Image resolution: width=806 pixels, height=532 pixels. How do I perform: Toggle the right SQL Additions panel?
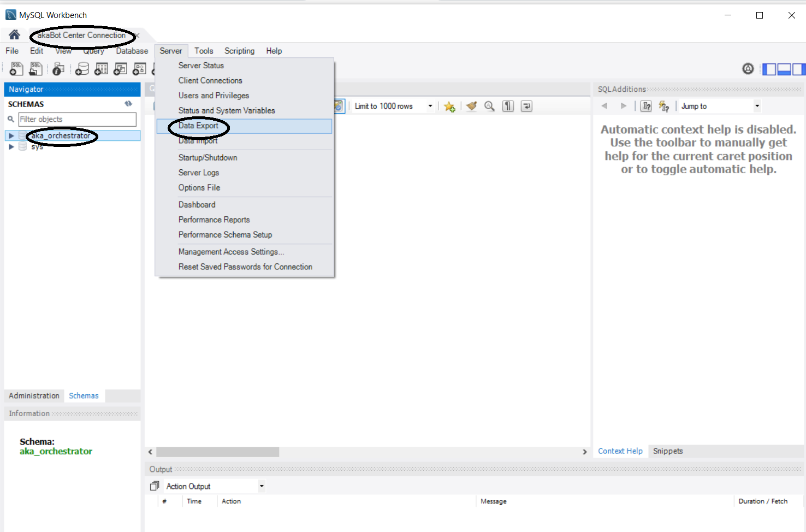798,69
